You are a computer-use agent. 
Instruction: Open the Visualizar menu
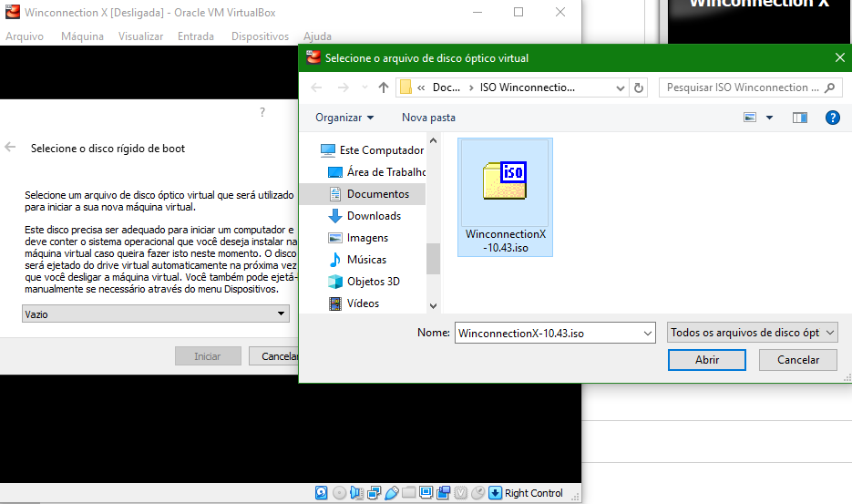[140, 36]
